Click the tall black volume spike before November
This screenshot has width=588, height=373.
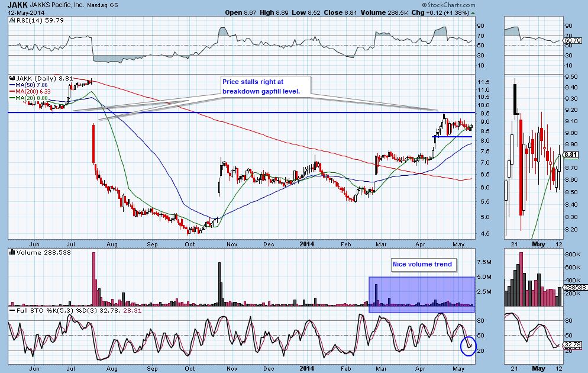click(x=219, y=284)
